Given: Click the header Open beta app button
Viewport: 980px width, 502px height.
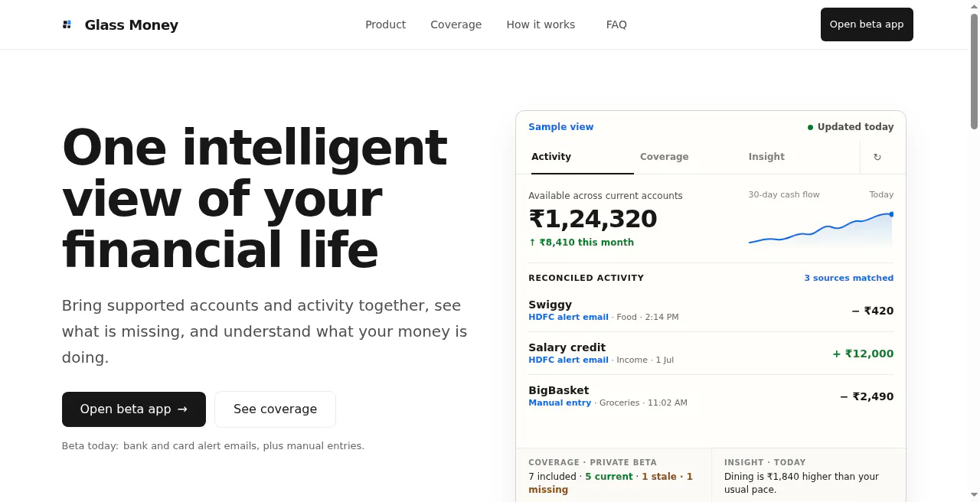Looking at the screenshot, I should click(867, 24).
